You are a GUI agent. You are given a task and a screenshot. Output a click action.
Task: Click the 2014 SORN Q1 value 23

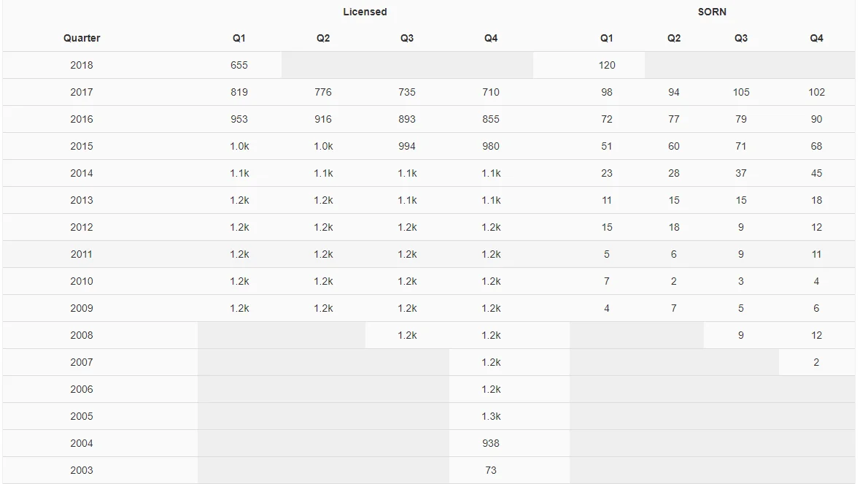coord(607,173)
